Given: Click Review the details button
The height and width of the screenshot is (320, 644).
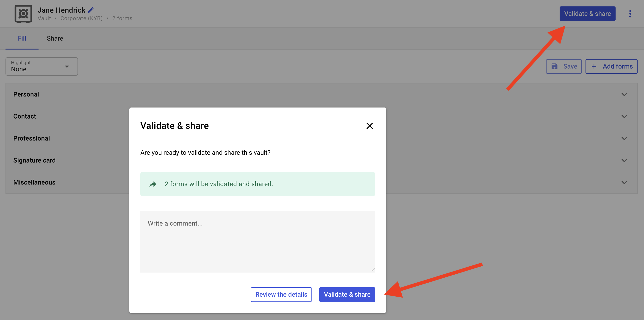Looking at the screenshot, I should tap(281, 295).
